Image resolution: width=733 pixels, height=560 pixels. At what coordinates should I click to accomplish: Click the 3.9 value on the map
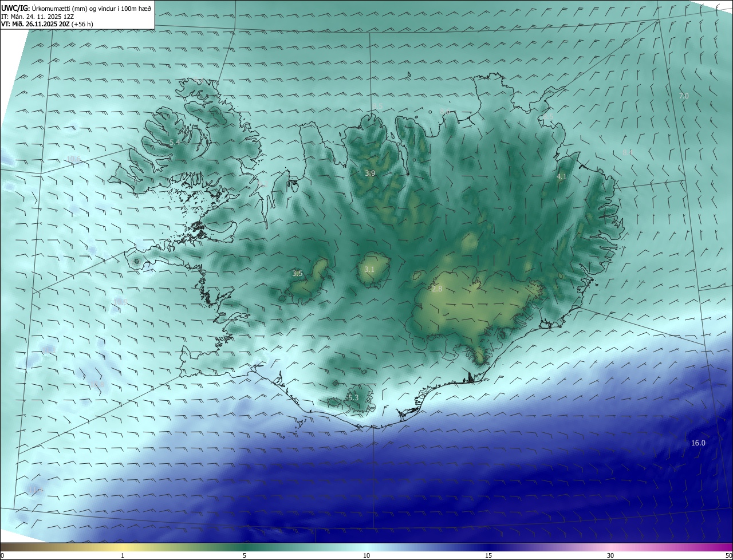click(x=370, y=173)
